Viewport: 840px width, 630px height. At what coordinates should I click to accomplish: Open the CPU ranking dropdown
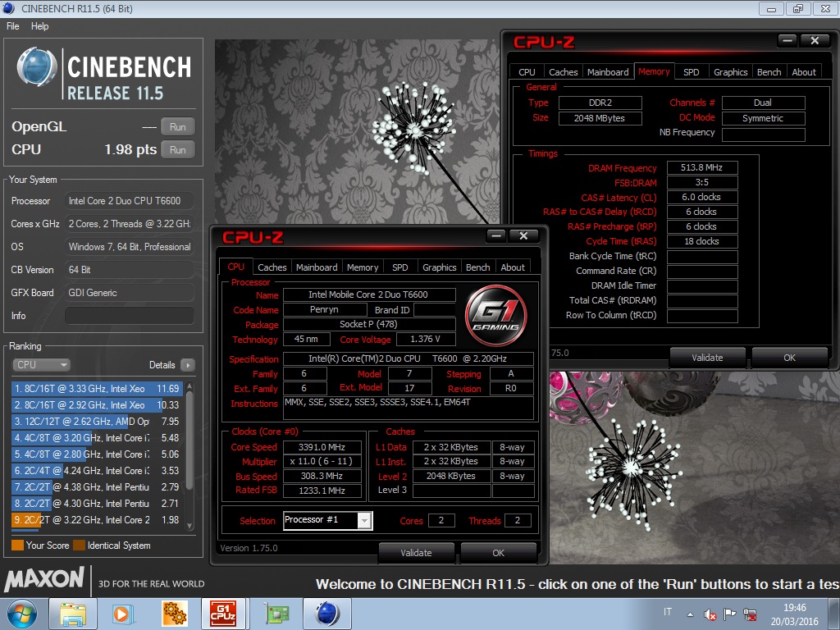tap(41, 365)
